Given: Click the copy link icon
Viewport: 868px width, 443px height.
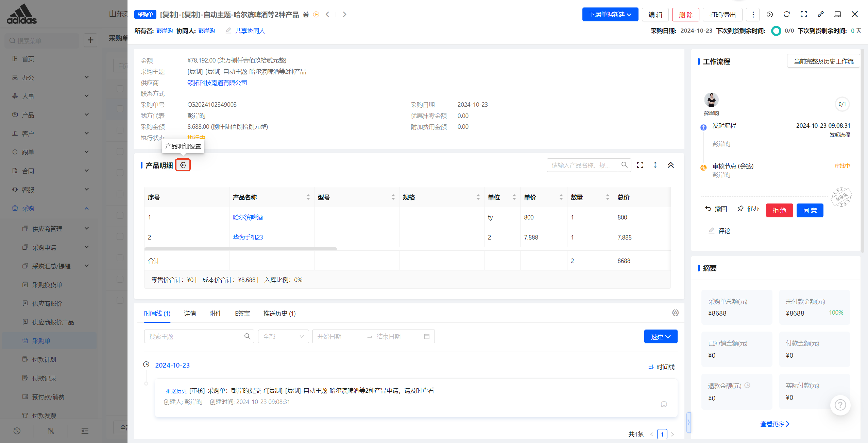Looking at the screenshot, I should click(820, 14).
